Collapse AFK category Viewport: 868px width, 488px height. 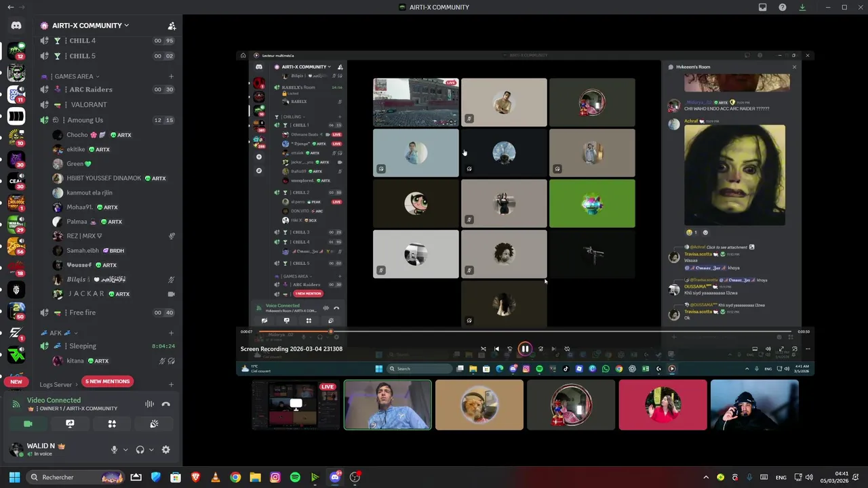click(59, 333)
